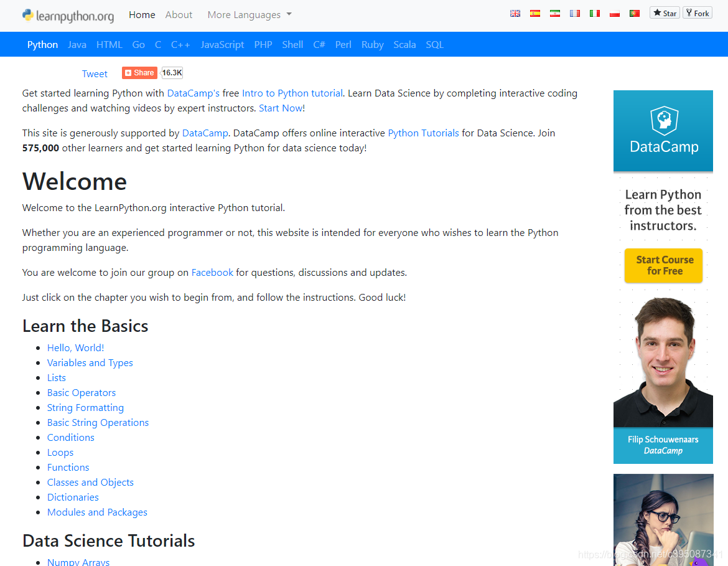Open Basic String Operations chapter

(98, 422)
